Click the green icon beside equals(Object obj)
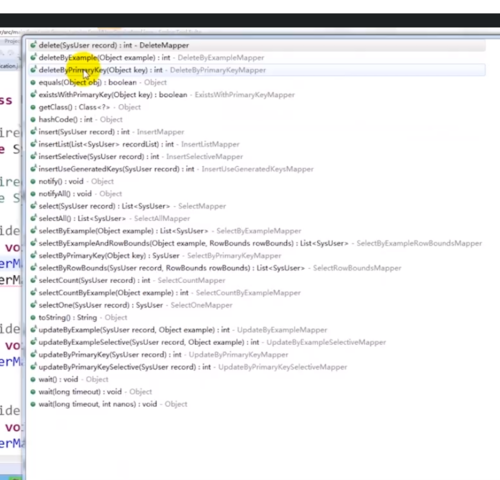 coord(33,82)
